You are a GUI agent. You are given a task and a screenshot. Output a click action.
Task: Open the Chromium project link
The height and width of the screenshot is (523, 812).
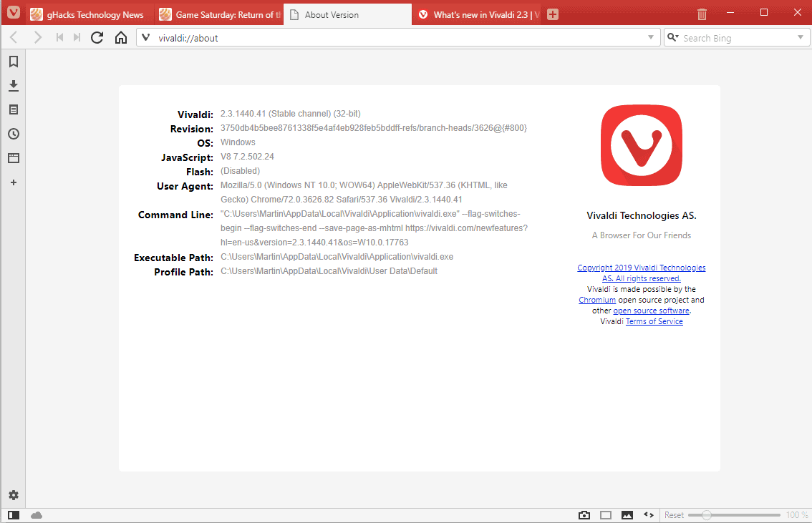coord(597,299)
